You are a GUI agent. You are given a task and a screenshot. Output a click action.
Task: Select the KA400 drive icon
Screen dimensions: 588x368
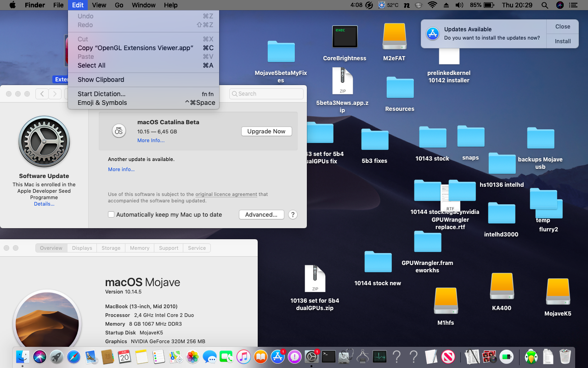click(x=502, y=286)
